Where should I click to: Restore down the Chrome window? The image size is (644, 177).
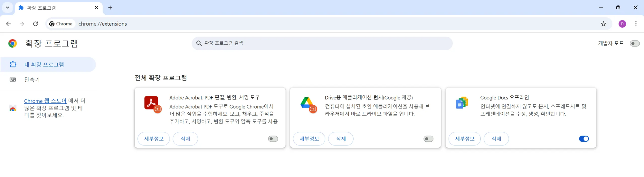pyautogui.click(x=618, y=7)
